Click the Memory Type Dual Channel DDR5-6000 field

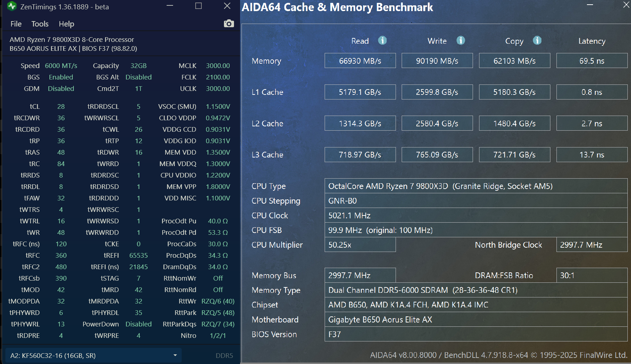click(476, 290)
